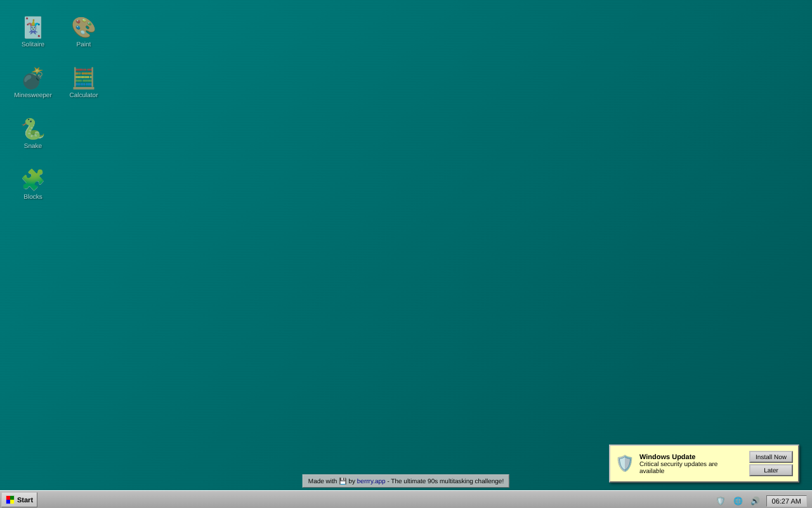Click the Windows Update notification title
This screenshot has width=812, height=508.
(667, 457)
